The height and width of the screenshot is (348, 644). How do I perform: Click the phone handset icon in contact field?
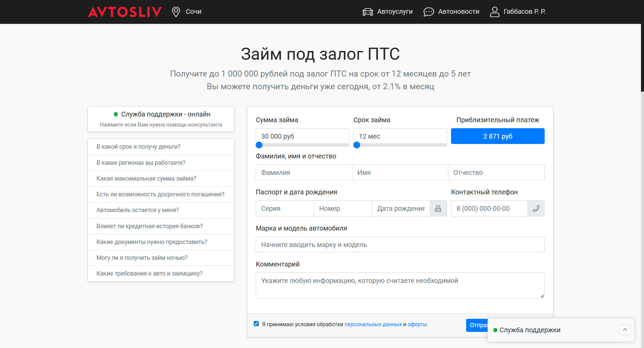(536, 208)
